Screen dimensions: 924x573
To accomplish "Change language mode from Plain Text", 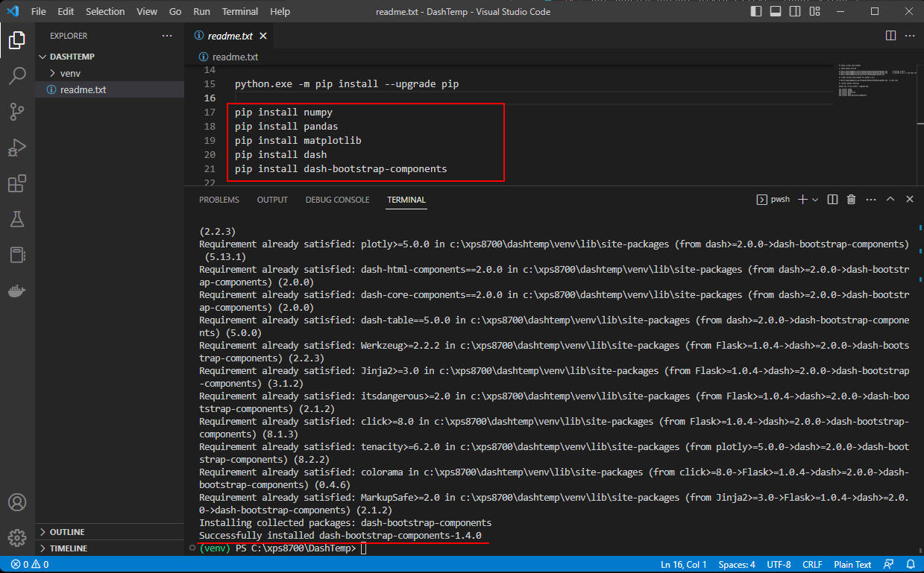I will (x=852, y=565).
